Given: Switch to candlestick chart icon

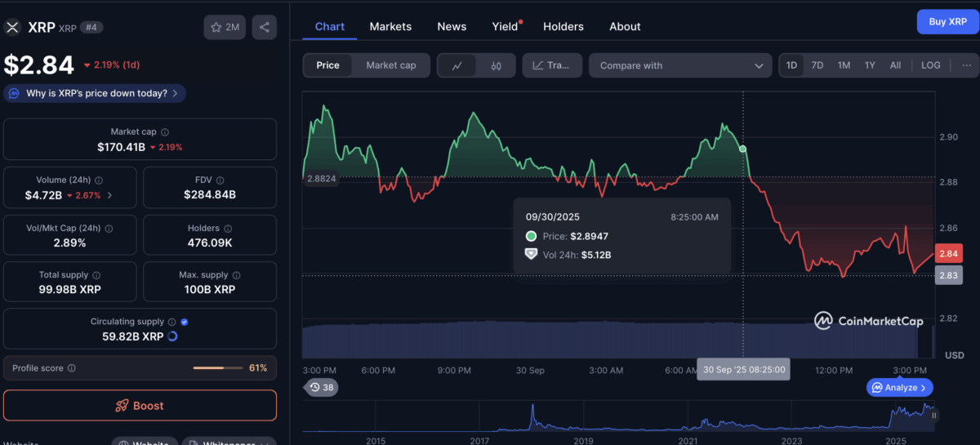Looking at the screenshot, I should pyautogui.click(x=496, y=65).
